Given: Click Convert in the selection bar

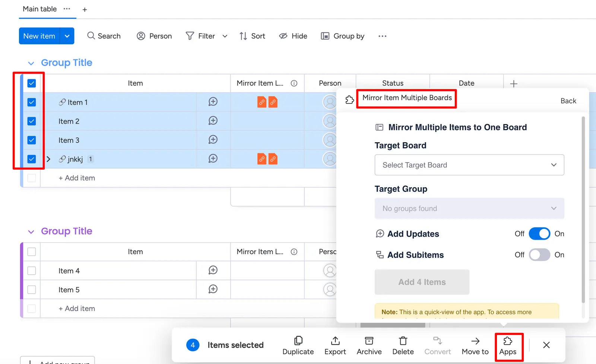Looking at the screenshot, I should pyautogui.click(x=438, y=346).
